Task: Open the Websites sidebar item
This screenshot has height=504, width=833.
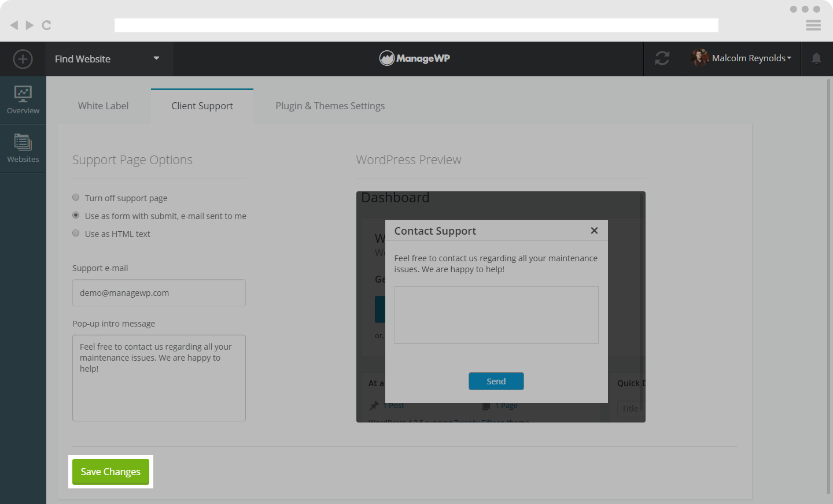Action: click(23, 149)
